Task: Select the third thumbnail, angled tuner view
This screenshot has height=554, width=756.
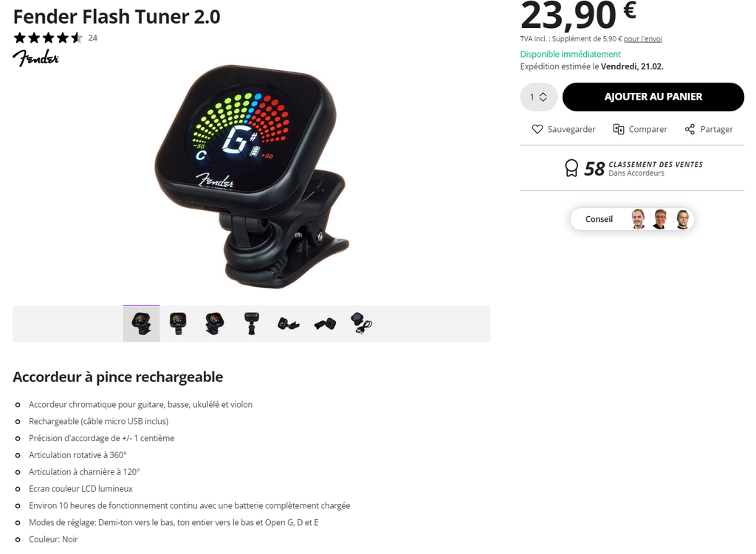Action: point(215,324)
